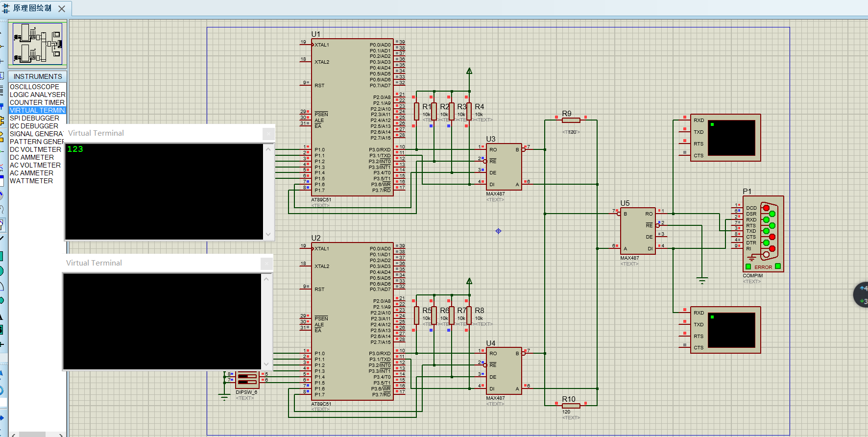Select AC VOLTMETER instrument

(x=36, y=165)
